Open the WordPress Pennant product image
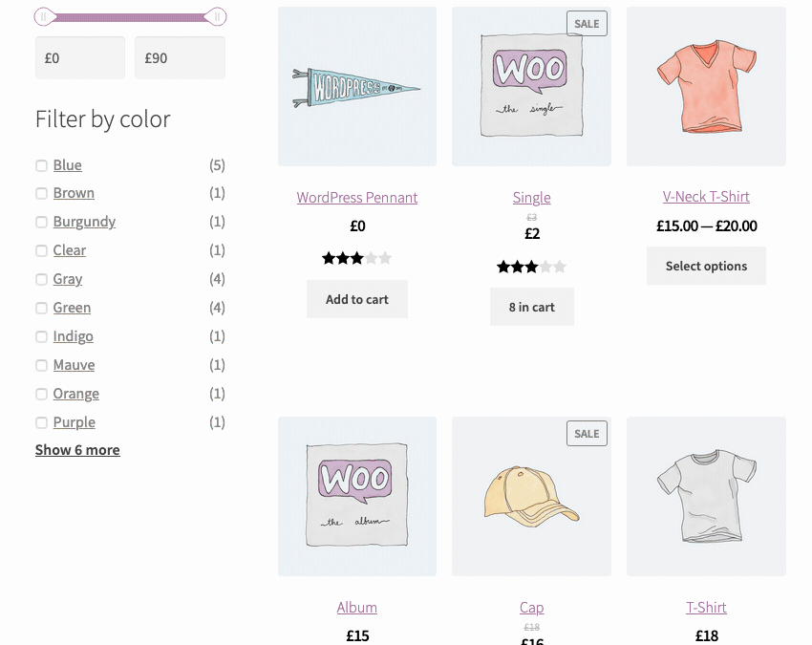This screenshot has height=645, width=812. [x=357, y=87]
